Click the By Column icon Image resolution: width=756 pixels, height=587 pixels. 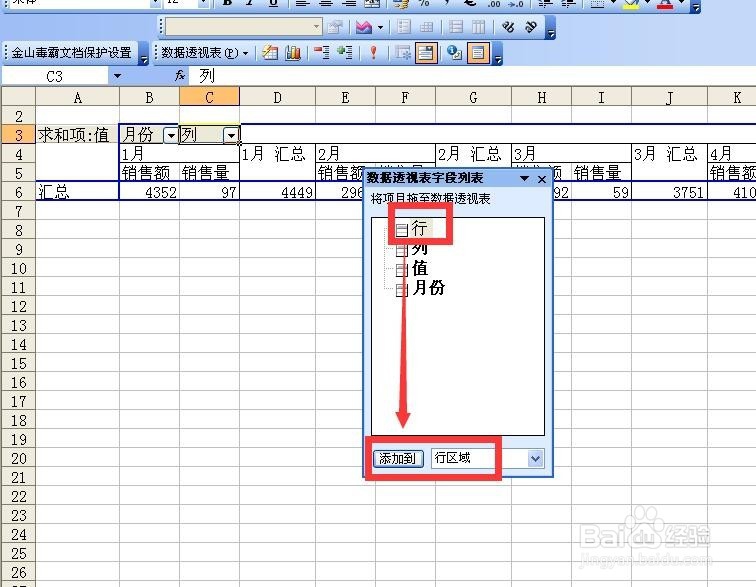pos(478,27)
